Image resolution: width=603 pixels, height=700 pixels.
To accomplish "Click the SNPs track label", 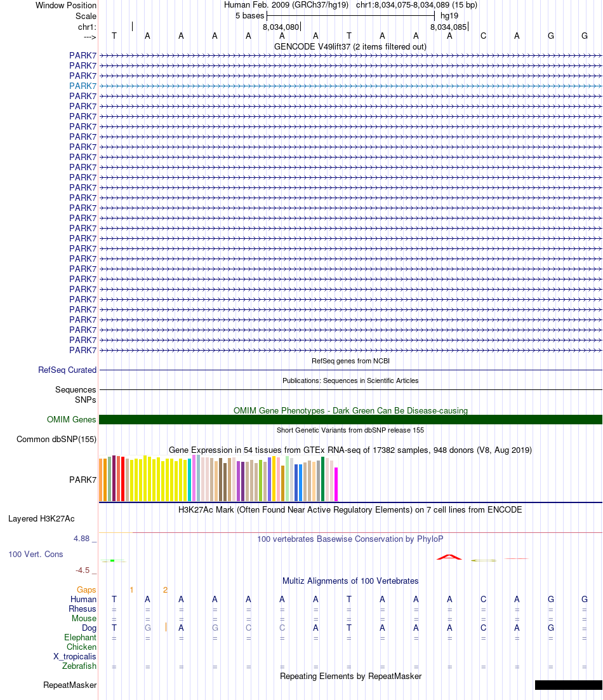I will (x=85, y=400).
